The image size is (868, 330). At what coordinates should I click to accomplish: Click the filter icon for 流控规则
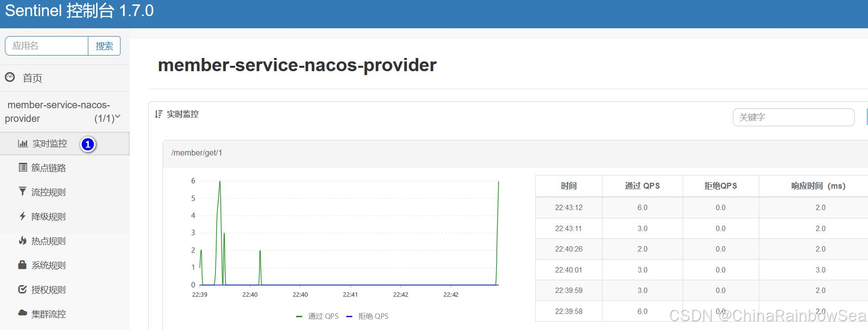click(x=22, y=191)
